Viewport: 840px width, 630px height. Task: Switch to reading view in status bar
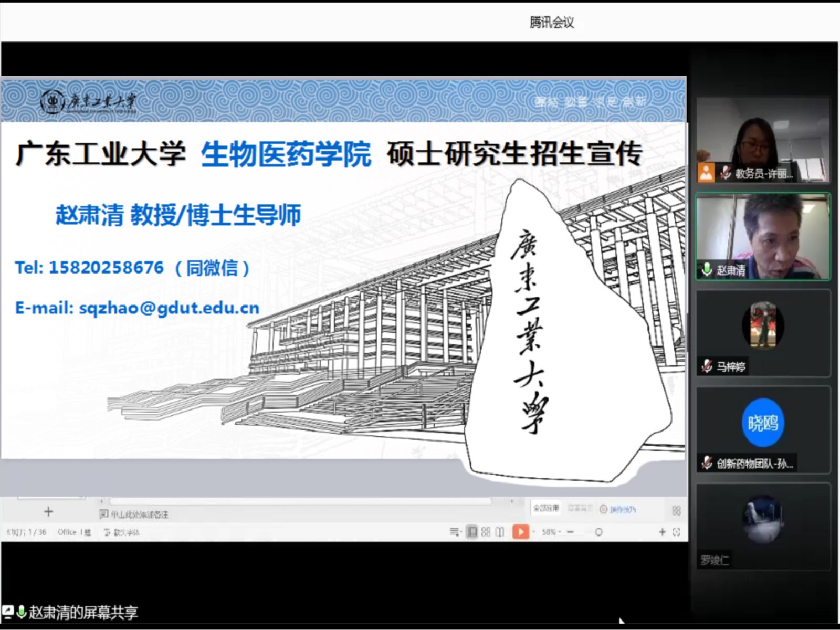tap(499, 532)
